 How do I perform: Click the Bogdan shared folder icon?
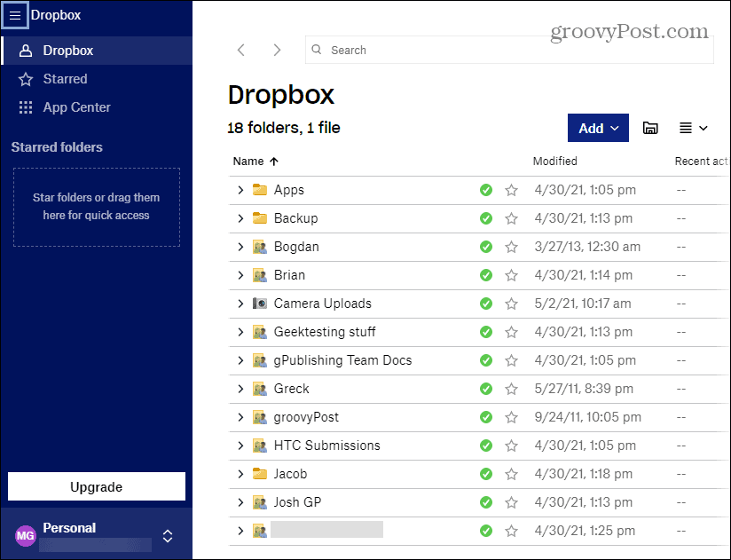tap(260, 247)
